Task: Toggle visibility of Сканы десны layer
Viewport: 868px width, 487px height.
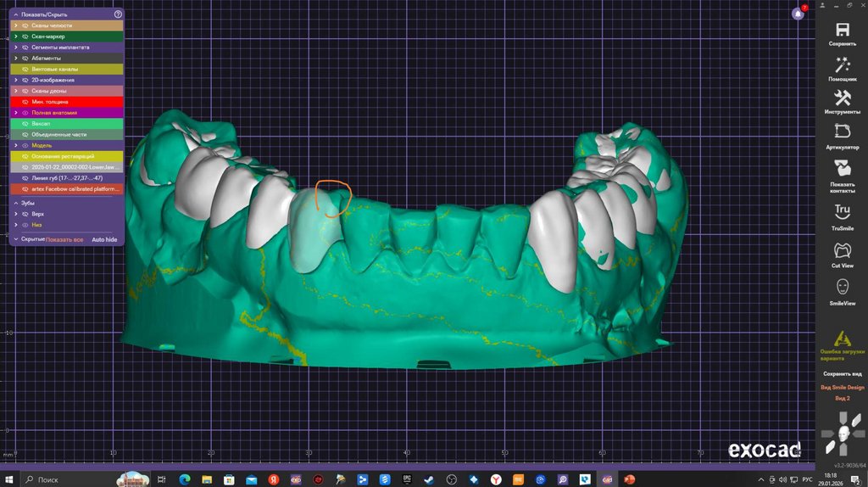Action: (25, 91)
